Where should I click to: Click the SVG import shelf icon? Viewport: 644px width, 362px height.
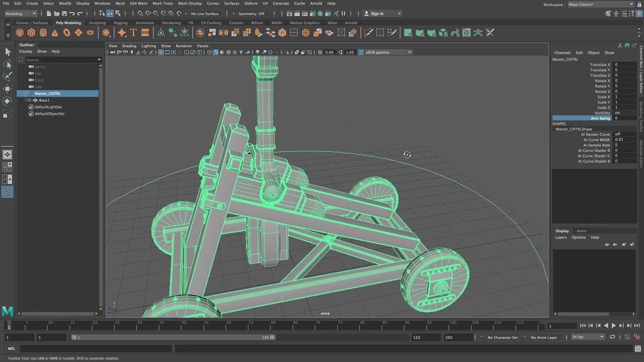click(x=145, y=33)
